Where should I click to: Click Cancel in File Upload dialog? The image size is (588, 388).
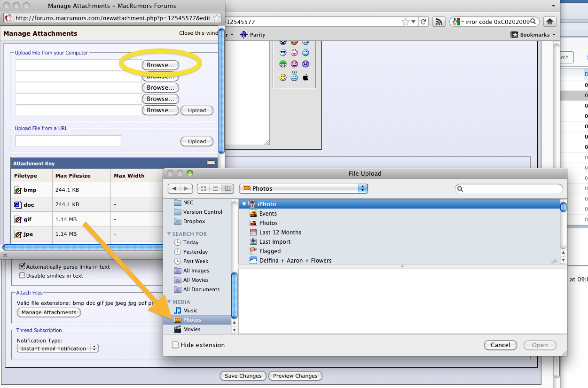[x=501, y=345]
